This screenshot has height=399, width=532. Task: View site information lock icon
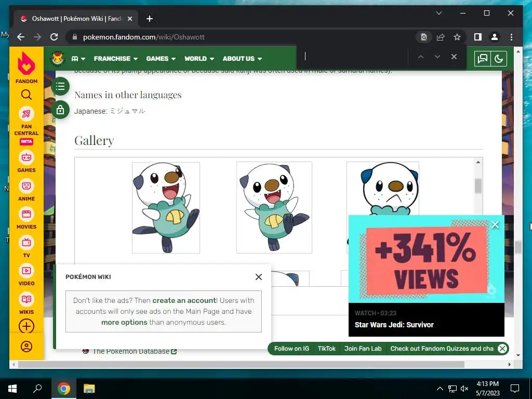[75, 37]
